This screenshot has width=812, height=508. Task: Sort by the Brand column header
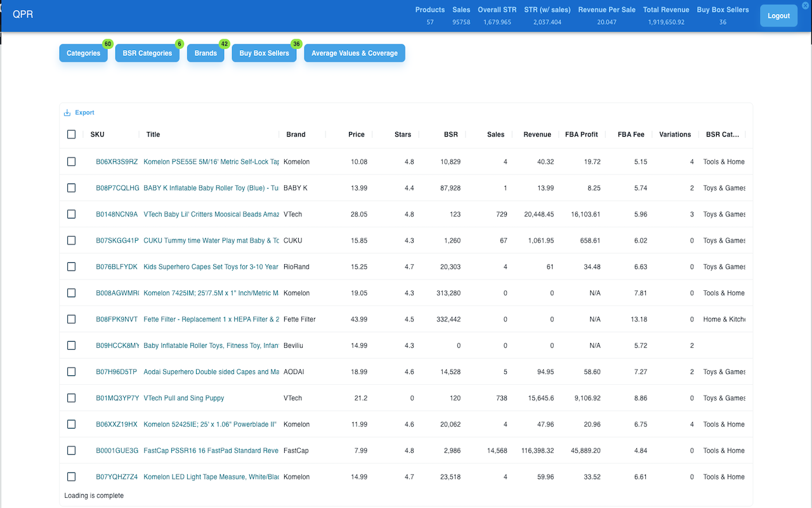pyautogui.click(x=296, y=135)
